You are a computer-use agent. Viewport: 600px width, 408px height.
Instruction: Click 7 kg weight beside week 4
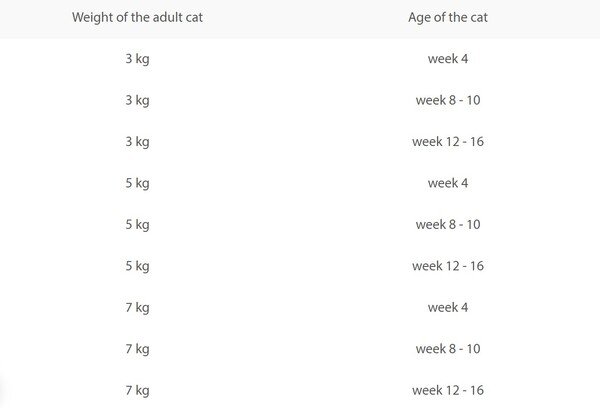[136, 307]
